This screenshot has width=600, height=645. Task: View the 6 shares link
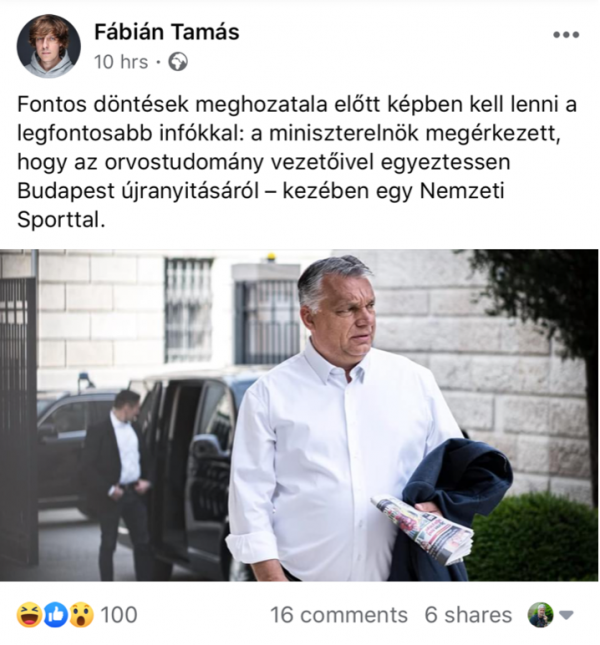[x=468, y=615]
